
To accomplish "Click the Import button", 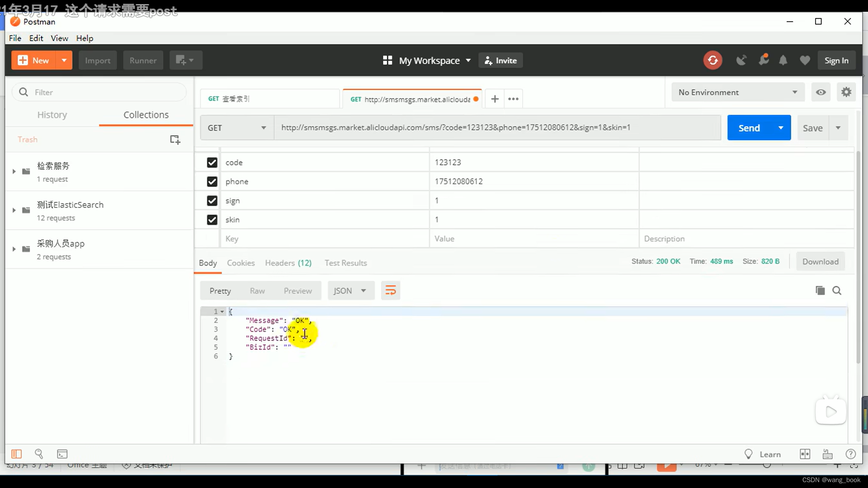I will click(98, 60).
